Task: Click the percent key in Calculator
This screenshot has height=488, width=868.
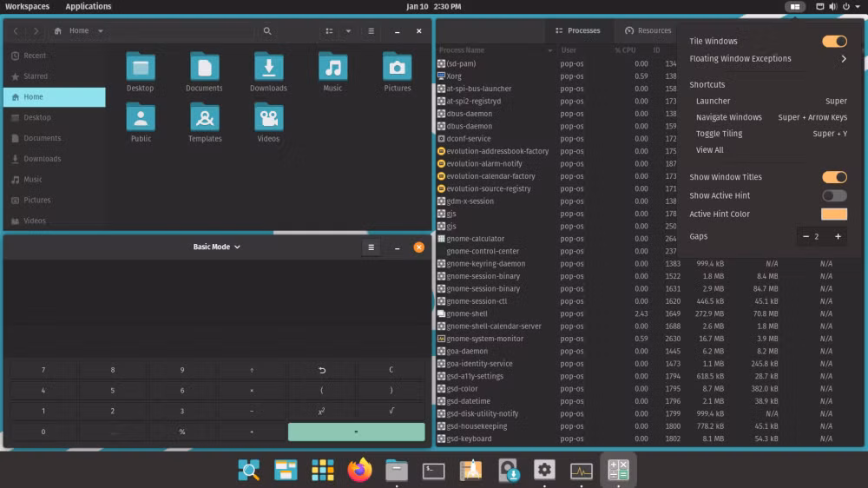Action: tap(182, 432)
